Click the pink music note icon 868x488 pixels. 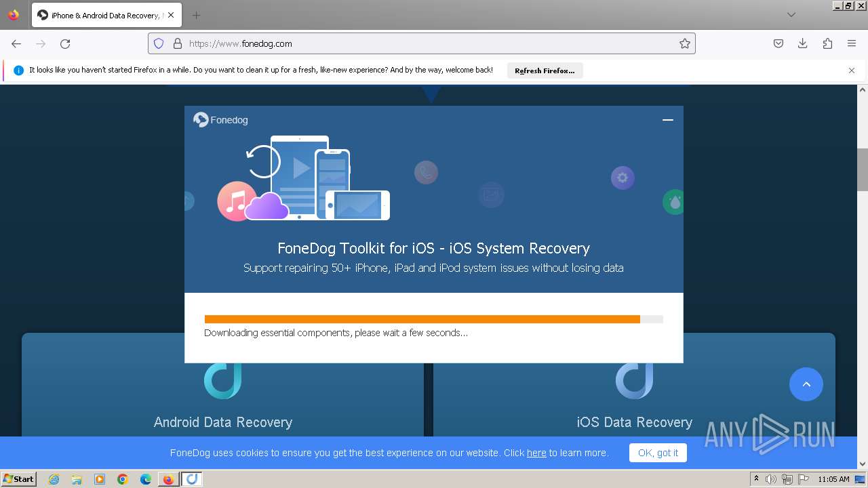(x=236, y=201)
